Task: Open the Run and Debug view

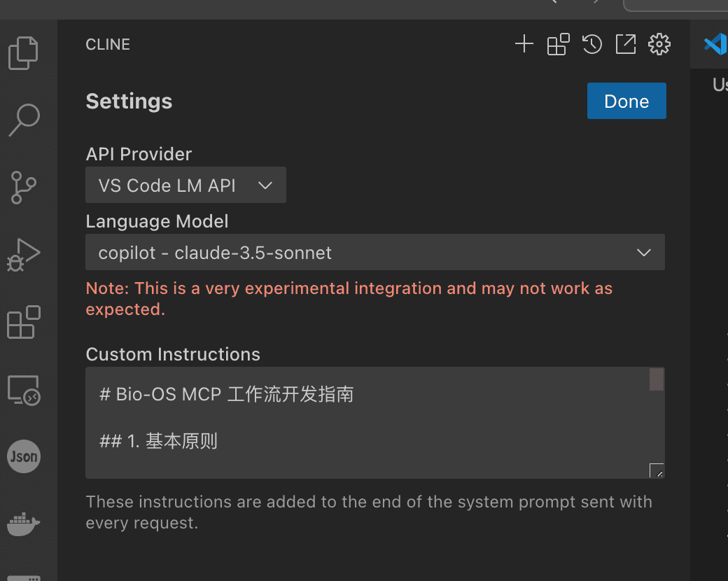Action: [x=23, y=255]
